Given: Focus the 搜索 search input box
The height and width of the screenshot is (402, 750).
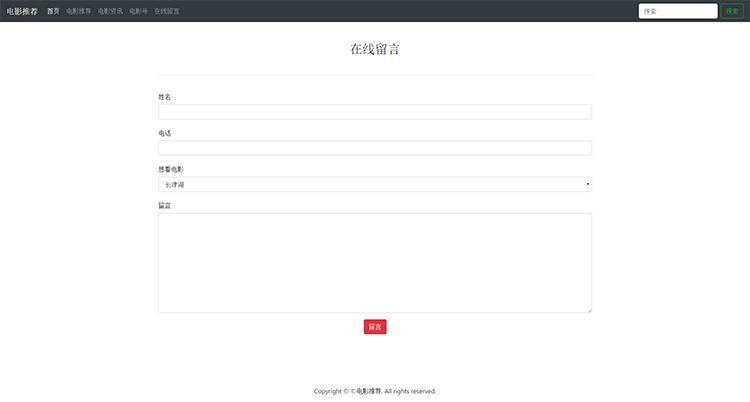Looking at the screenshot, I should 678,11.
